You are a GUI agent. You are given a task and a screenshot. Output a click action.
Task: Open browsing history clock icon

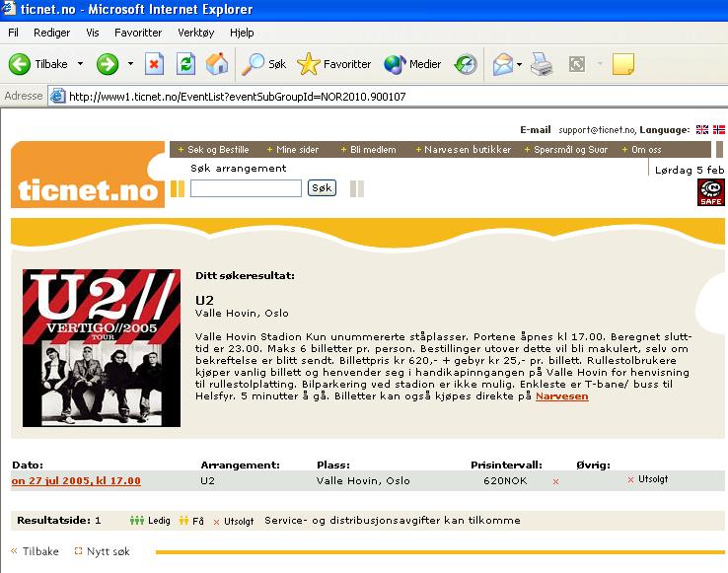point(466,64)
